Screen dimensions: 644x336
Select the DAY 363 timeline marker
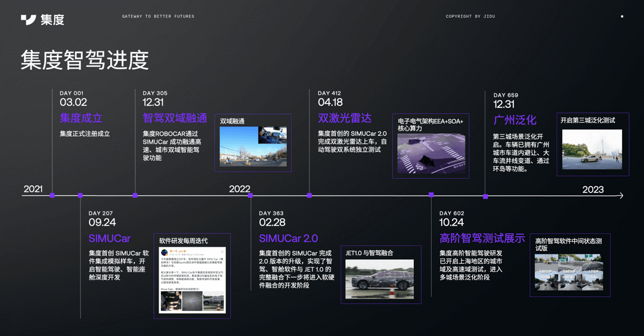point(250,195)
